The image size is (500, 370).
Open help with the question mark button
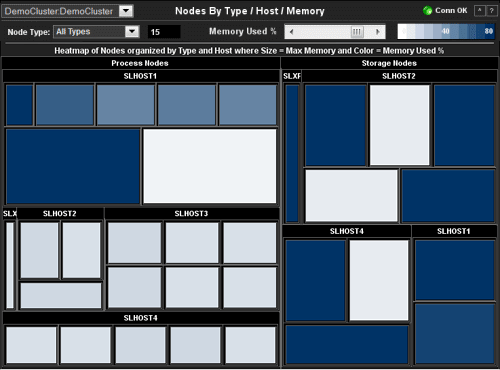pos(491,11)
